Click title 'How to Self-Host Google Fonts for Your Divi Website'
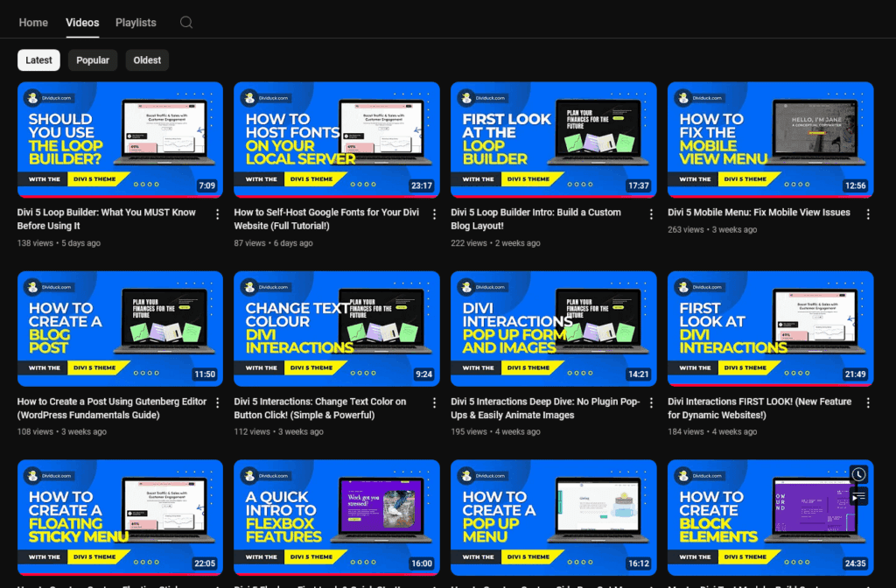The image size is (896, 588). point(326,219)
